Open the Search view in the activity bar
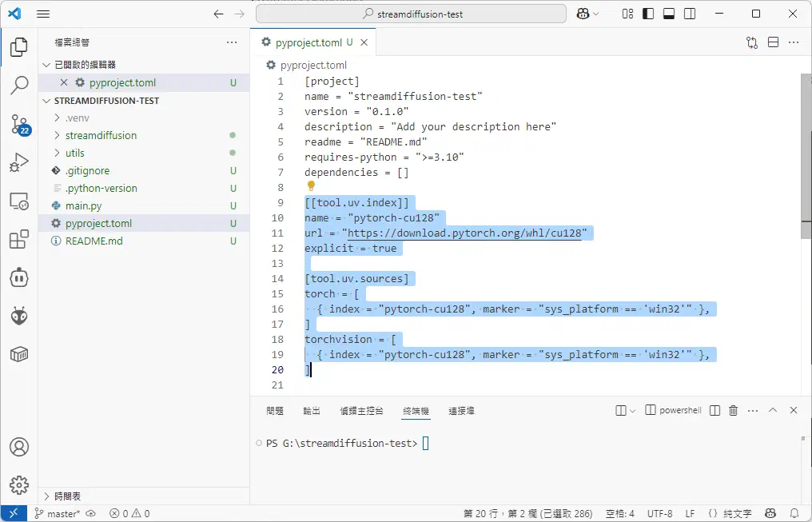812x522 pixels. coord(19,87)
